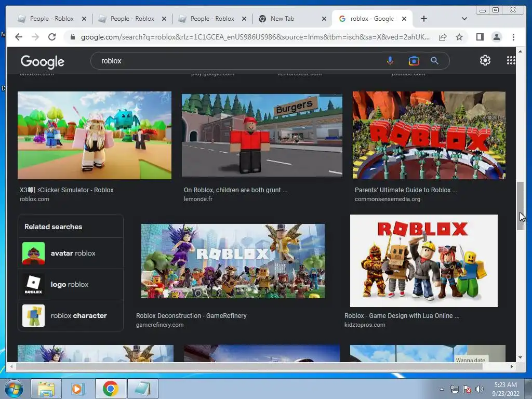Click the lemonde.fr source text
Viewport: 532px width, 399px height.
tap(198, 199)
